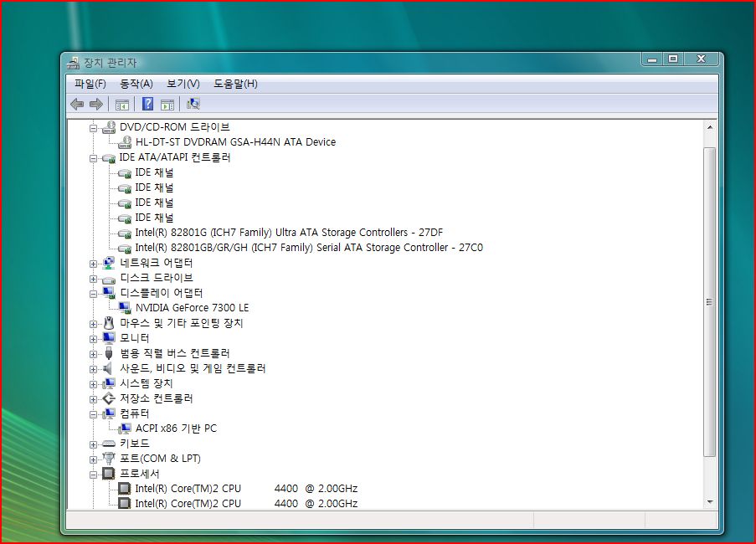756x544 pixels.
Task: Collapse the IDE ATA/ATAPI 컨트롤러 node
Action: [x=93, y=158]
